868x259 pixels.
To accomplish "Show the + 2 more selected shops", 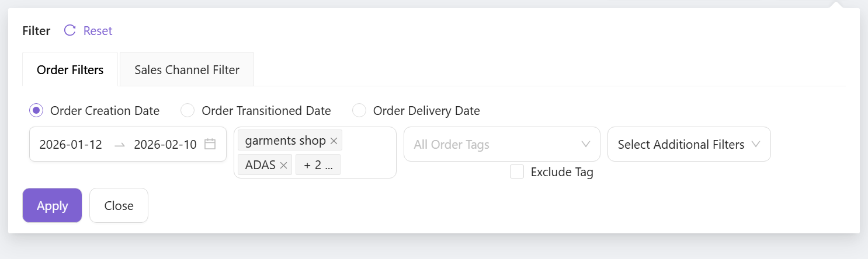I will point(318,165).
